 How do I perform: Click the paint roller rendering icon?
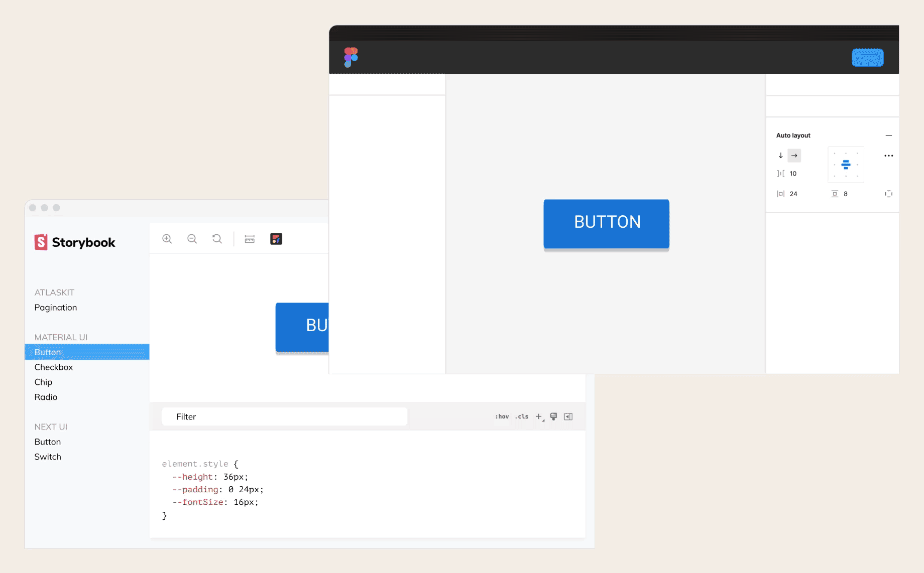553,416
